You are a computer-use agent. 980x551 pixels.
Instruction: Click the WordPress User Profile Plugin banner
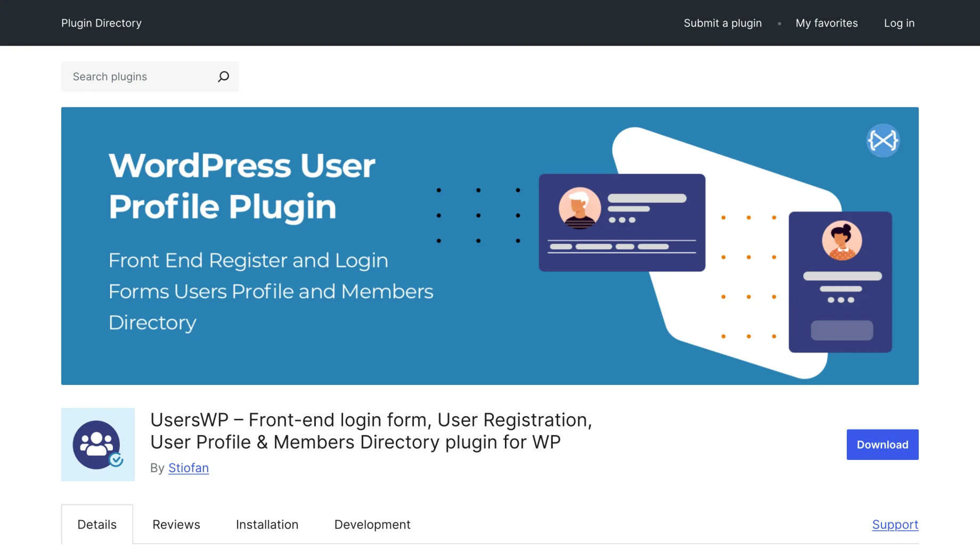click(x=490, y=246)
